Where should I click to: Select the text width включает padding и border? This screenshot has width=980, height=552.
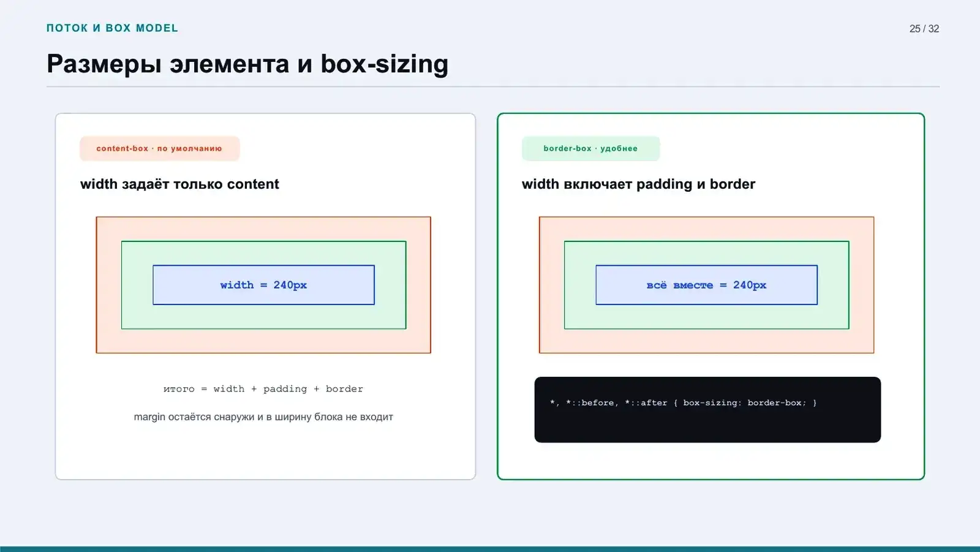(638, 184)
